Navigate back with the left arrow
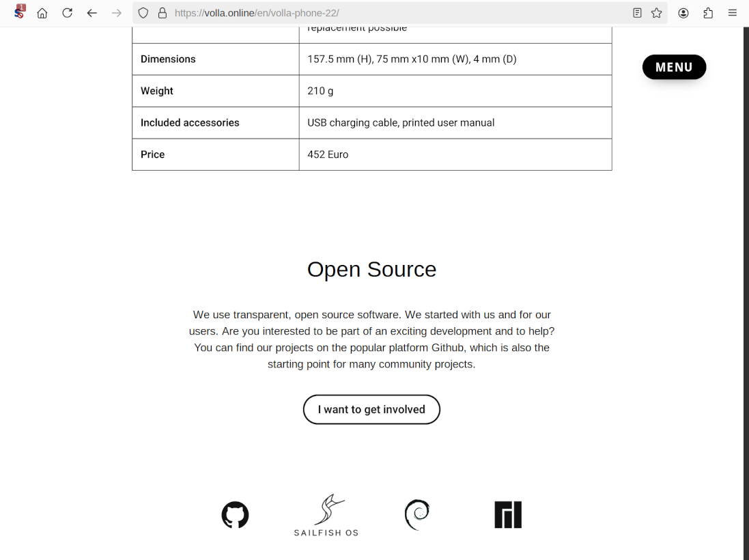This screenshot has width=749, height=560. coord(91,13)
